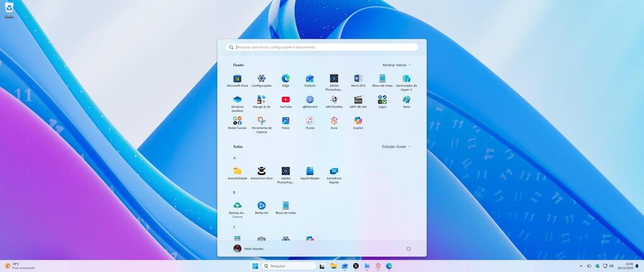Open the weather widget on taskbar
This screenshot has height=272, width=644.
pos(19,266)
